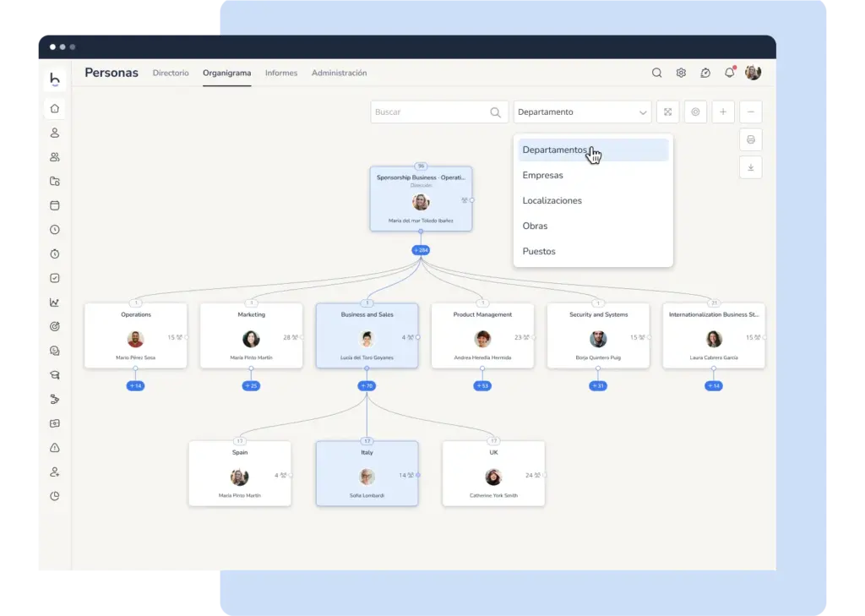Open the Departamento dropdown
The image size is (865, 616).
(582, 112)
